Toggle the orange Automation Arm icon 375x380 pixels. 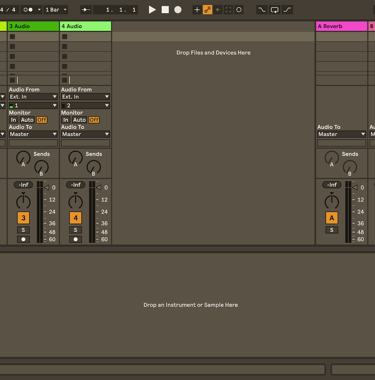coord(207,10)
